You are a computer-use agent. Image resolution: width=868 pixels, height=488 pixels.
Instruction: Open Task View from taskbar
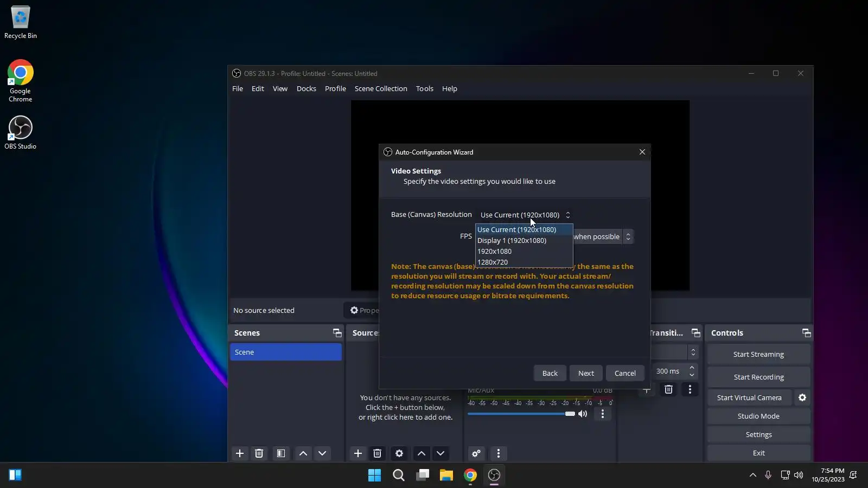(423, 476)
